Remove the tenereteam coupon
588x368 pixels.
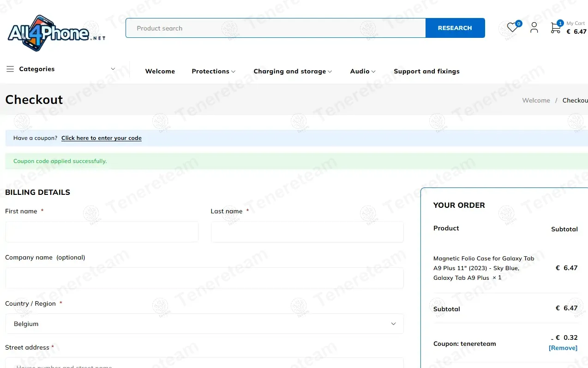coord(563,348)
